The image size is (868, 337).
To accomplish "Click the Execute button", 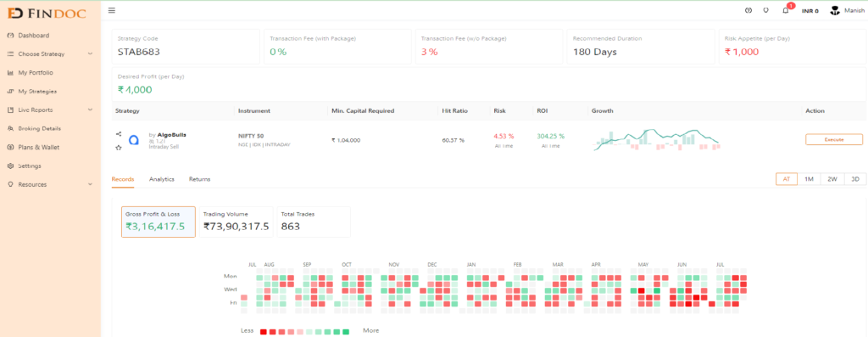I will [x=834, y=140].
